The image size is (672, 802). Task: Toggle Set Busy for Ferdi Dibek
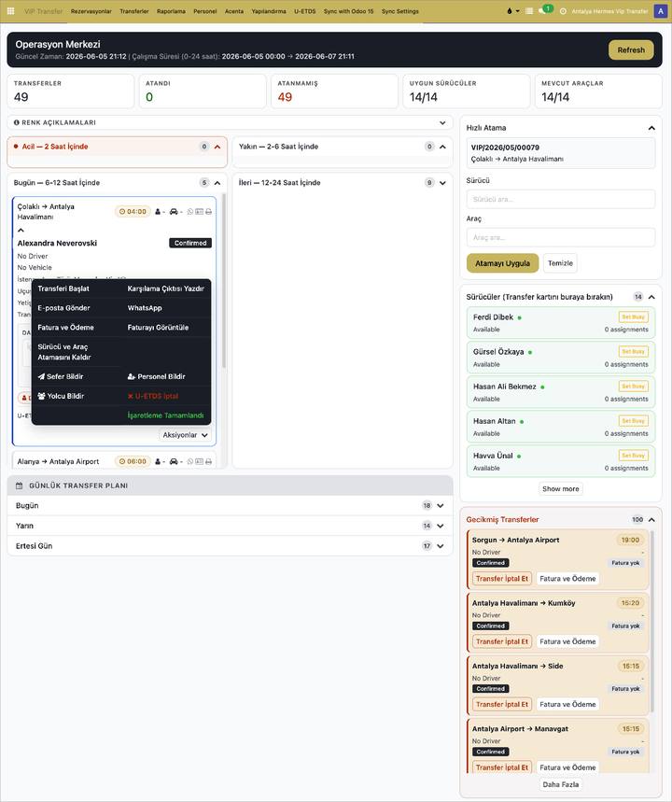point(634,317)
